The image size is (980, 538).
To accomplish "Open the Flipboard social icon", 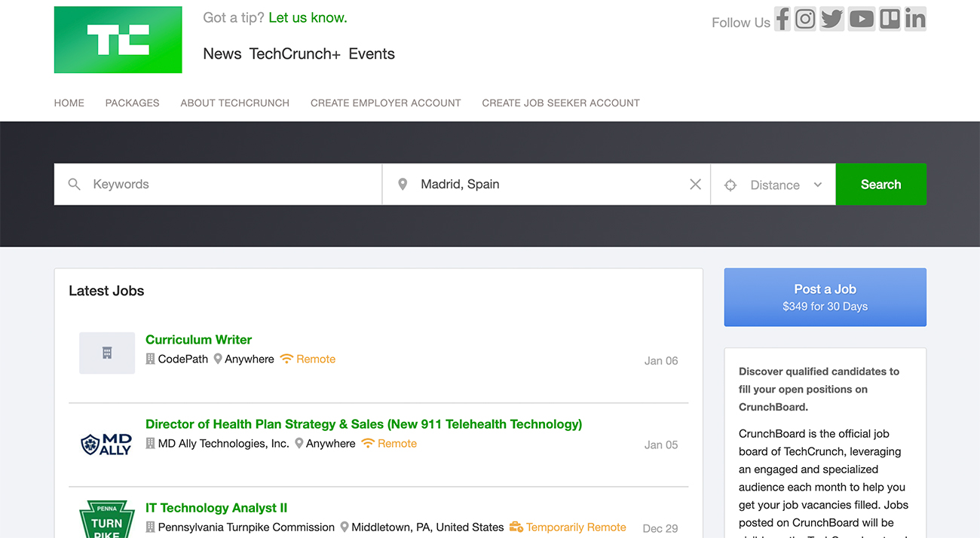I will [x=890, y=19].
